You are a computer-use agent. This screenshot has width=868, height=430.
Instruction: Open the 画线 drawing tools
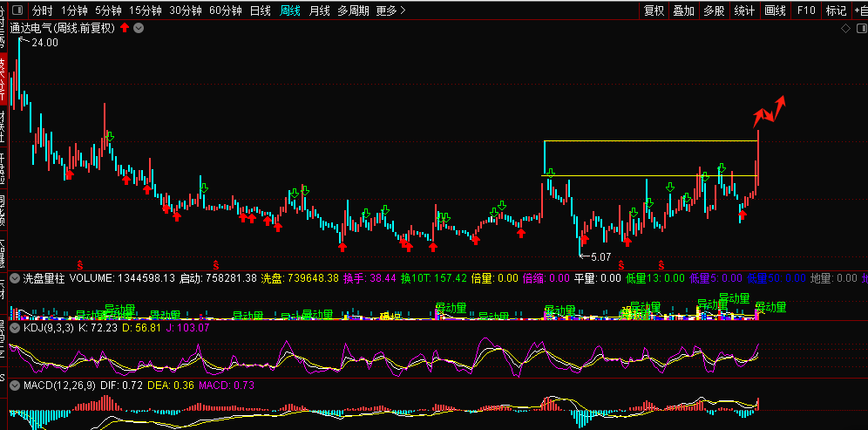[775, 10]
